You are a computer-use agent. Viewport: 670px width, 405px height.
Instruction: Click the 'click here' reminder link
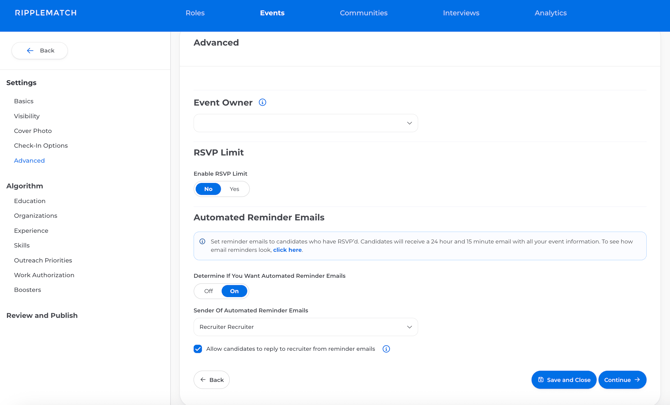tap(287, 250)
